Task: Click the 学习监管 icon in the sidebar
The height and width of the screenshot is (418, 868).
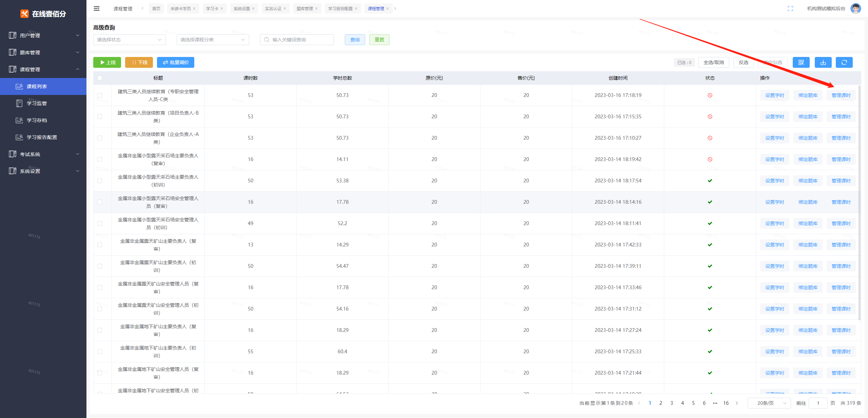Action: tap(19, 103)
